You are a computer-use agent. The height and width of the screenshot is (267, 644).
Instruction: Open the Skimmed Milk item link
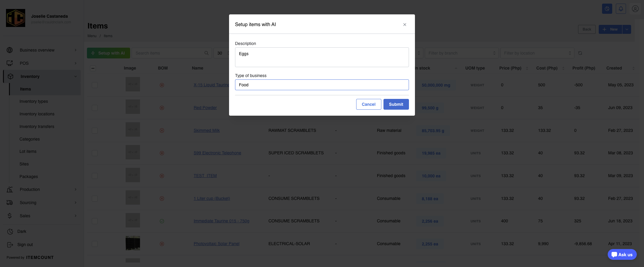pyautogui.click(x=207, y=130)
